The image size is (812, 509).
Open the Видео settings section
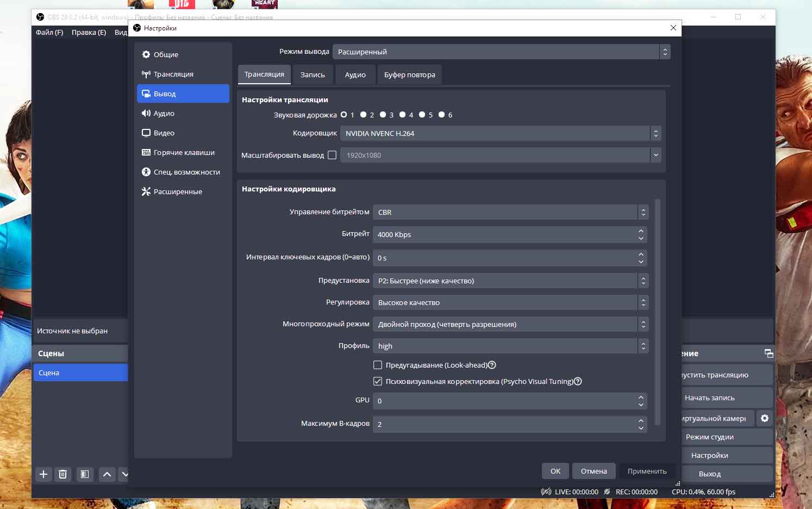click(164, 133)
